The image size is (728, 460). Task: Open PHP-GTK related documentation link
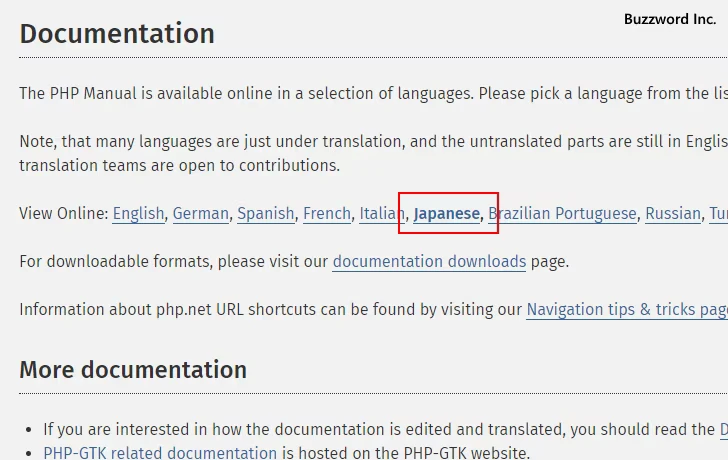click(160, 452)
